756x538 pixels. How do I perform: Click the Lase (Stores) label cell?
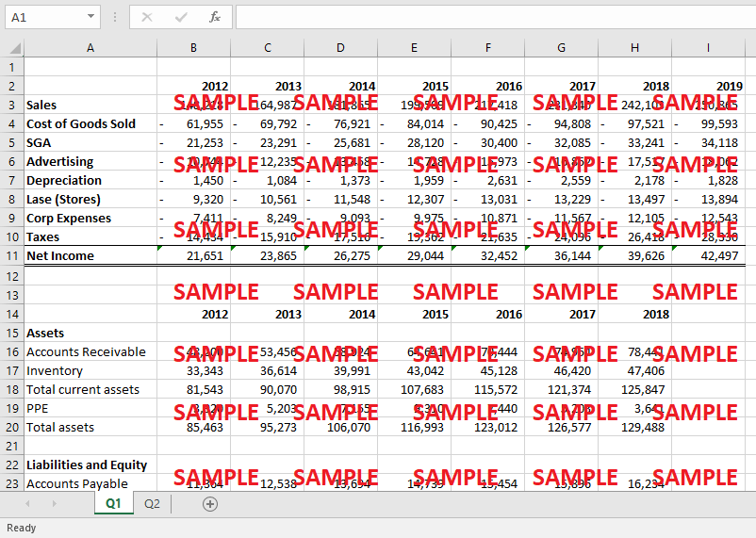pyautogui.click(x=90, y=199)
